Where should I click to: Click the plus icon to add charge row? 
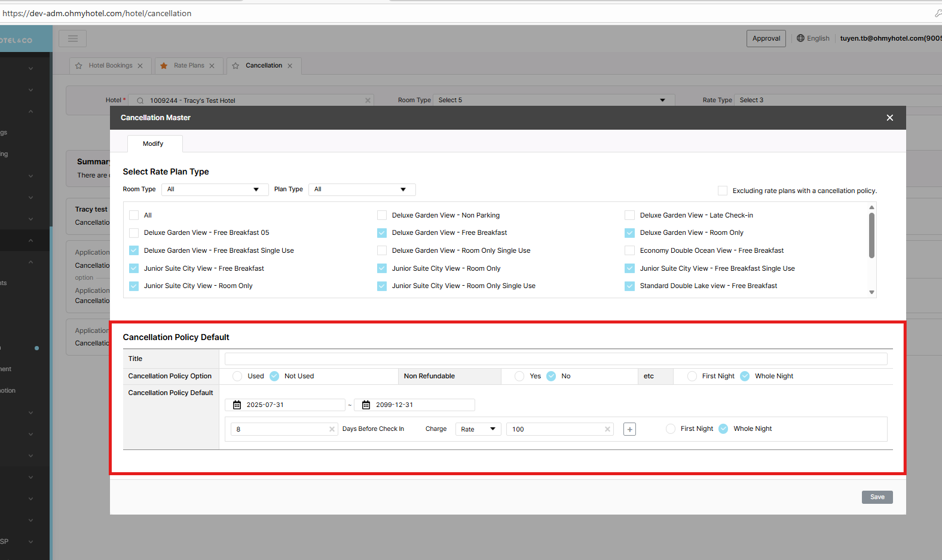[x=629, y=429]
